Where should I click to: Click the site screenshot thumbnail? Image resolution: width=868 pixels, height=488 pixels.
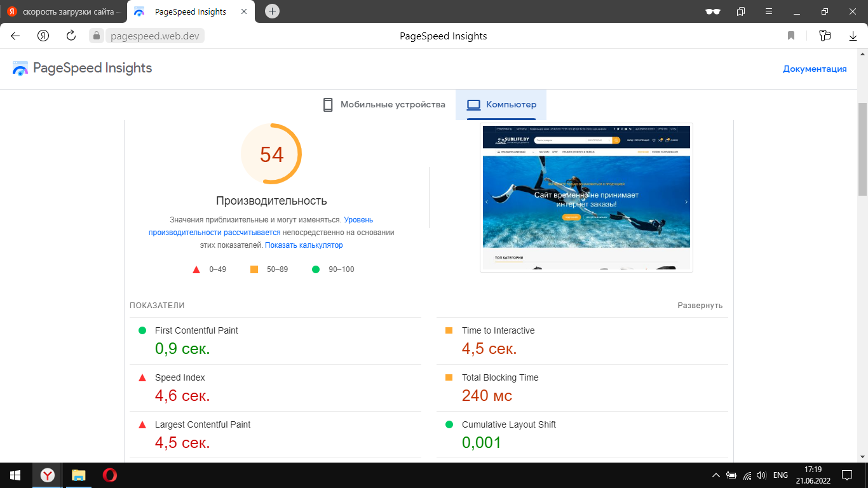(x=587, y=198)
